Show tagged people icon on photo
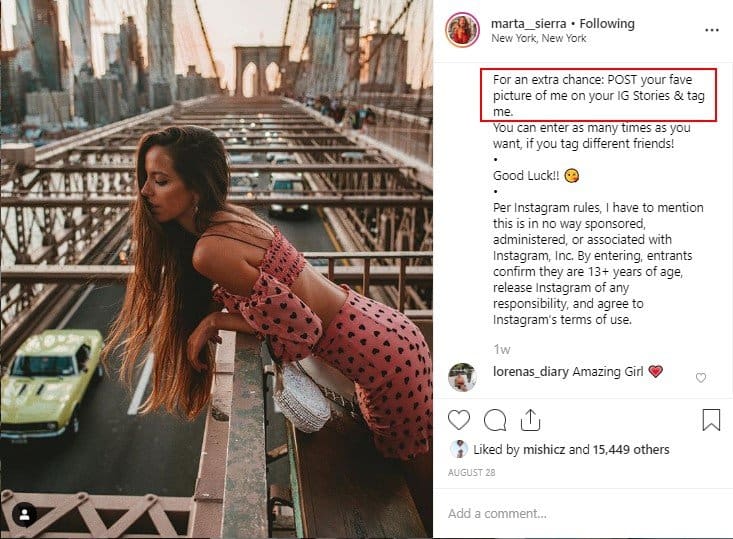The width and height of the screenshot is (733, 539). point(24,515)
